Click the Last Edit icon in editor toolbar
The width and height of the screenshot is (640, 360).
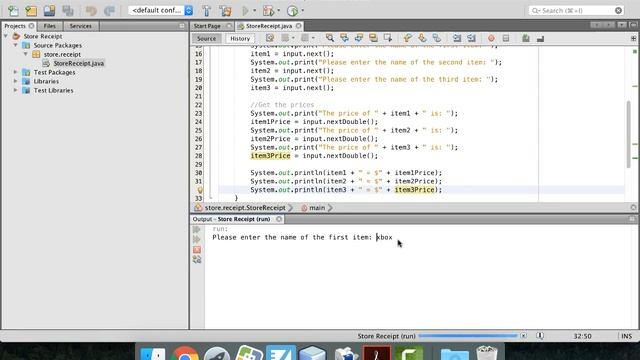click(270, 38)
